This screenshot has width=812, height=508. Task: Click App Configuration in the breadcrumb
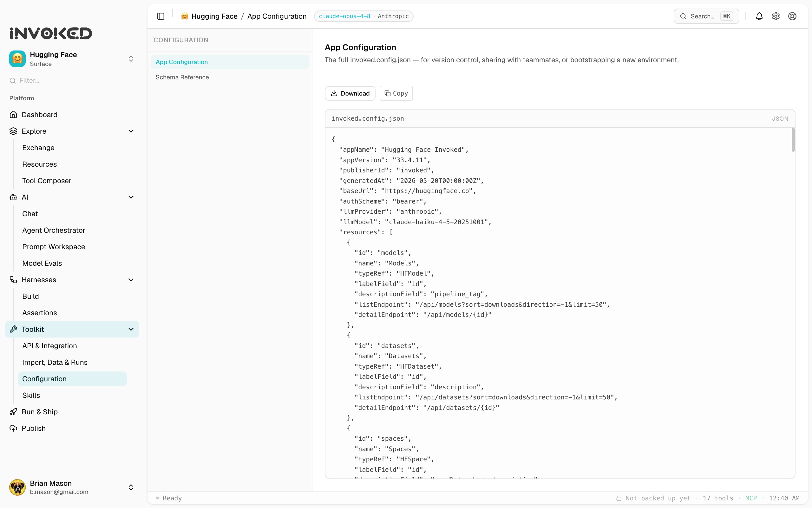tap(277, 16)
